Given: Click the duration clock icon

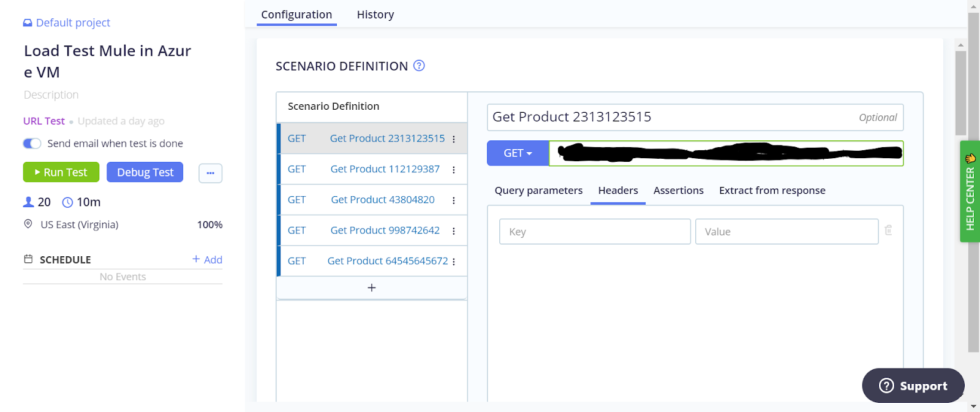Looking at the screenshot, I should coord(67,202).
